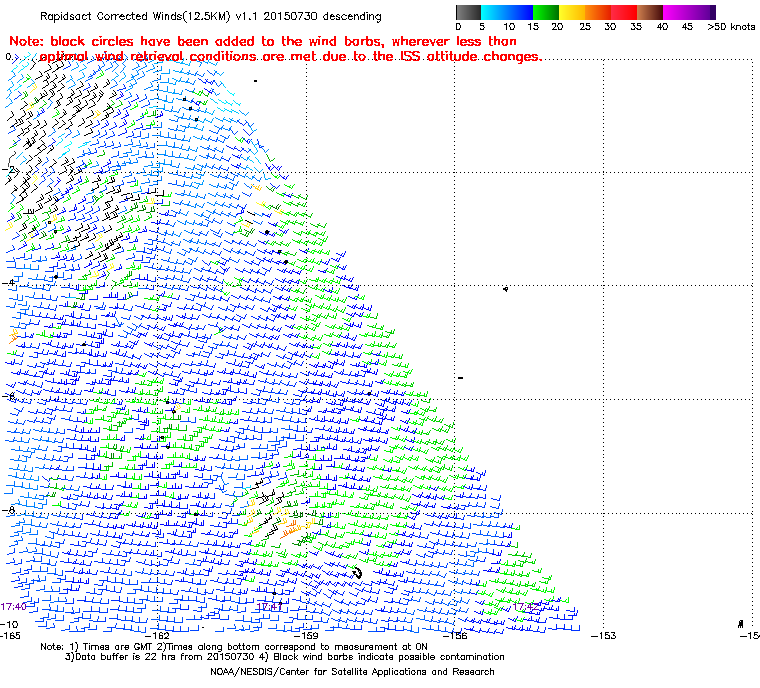Click the NOAA/NESDIS credit line
The height and width of the screenshot is (688, 760).
[352, 672]
